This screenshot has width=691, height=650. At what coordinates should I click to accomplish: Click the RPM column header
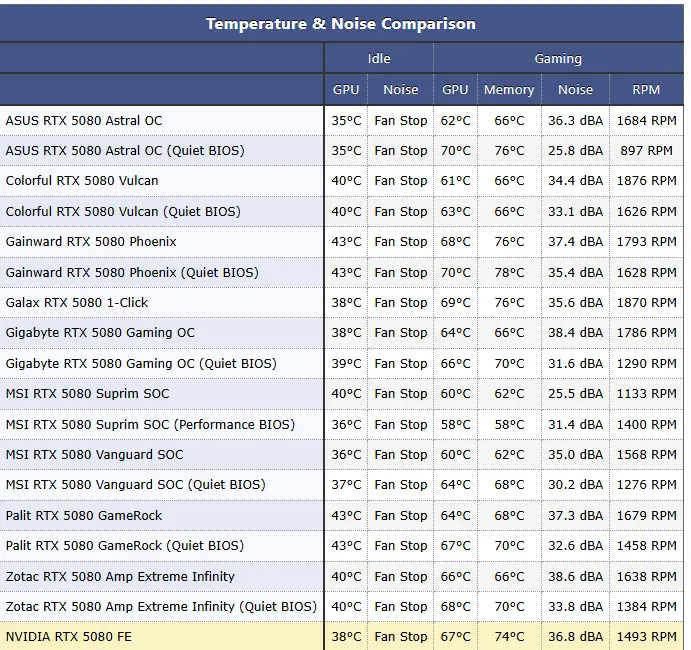click(646, 89)
